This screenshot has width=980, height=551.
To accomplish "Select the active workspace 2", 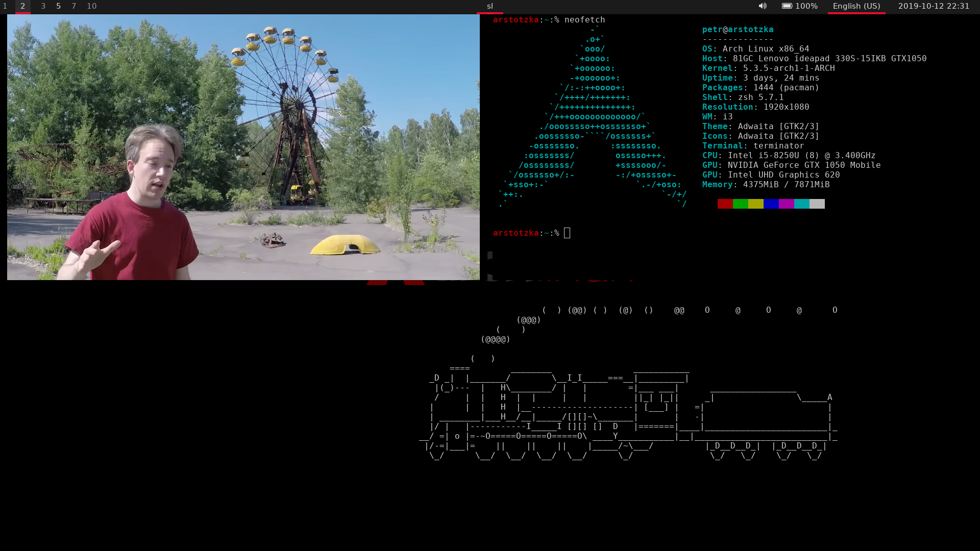I will tap(22, 6).
